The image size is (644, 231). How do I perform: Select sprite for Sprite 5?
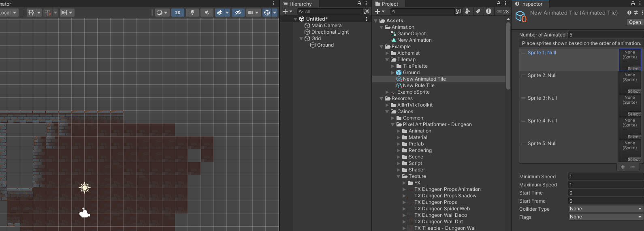point(634,160)
